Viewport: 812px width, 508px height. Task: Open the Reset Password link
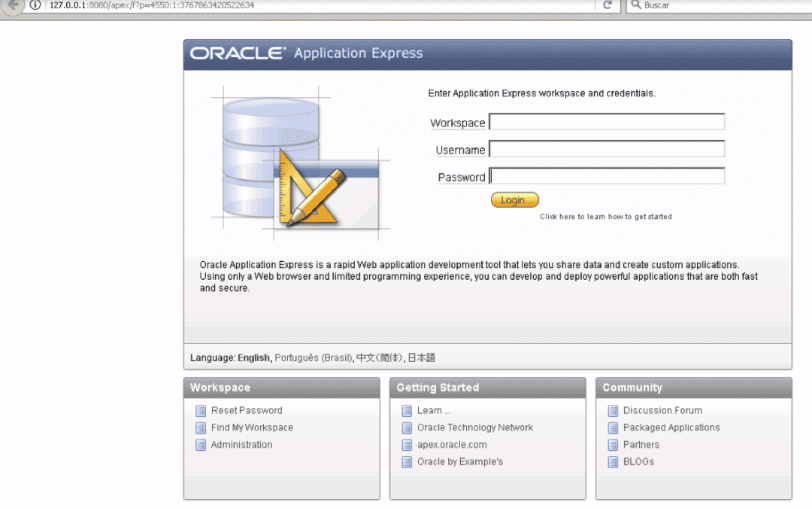point(247,411)
